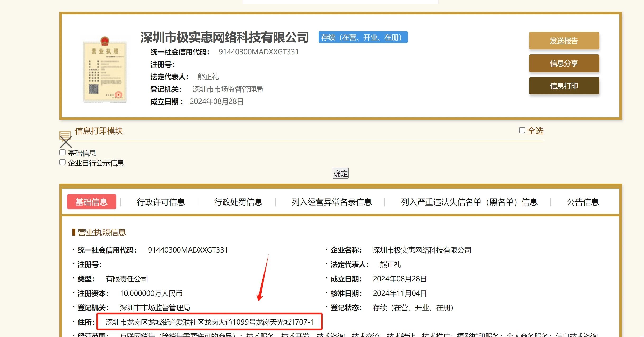Click the business license thumbnail image
Image resolution: width=644 pixels, height=337 pixels.
click(x=105, y=70)
